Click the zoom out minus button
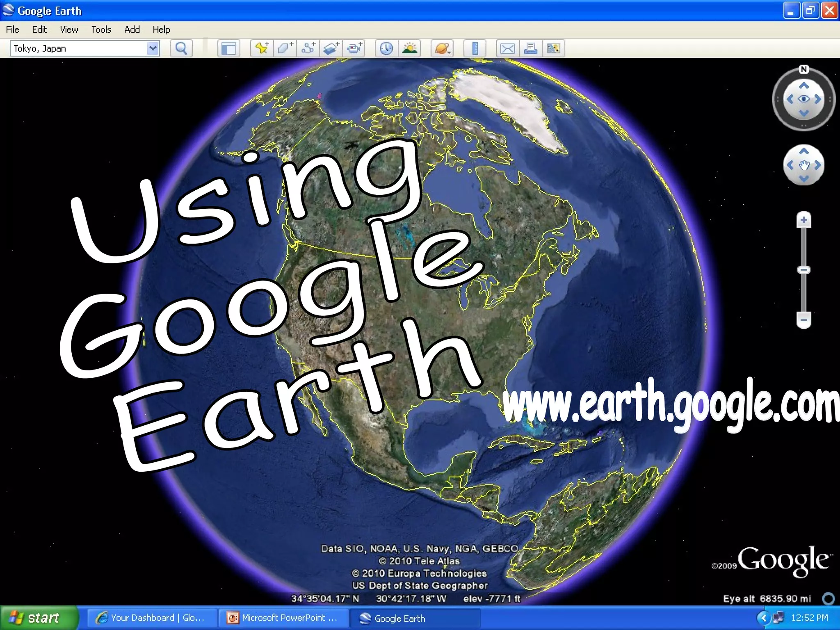The height and width of the screenshot is (630, 840). (804, 320)
